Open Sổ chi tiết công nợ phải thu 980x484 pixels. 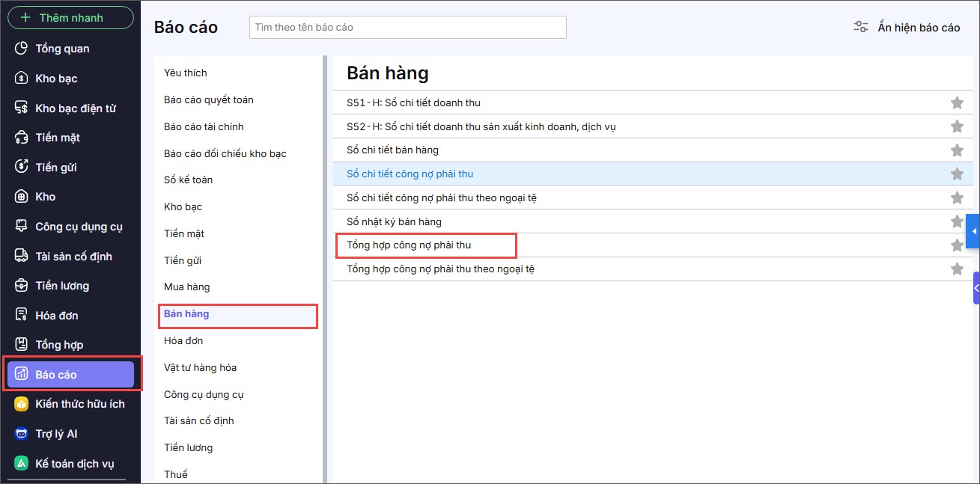point(410,174)
